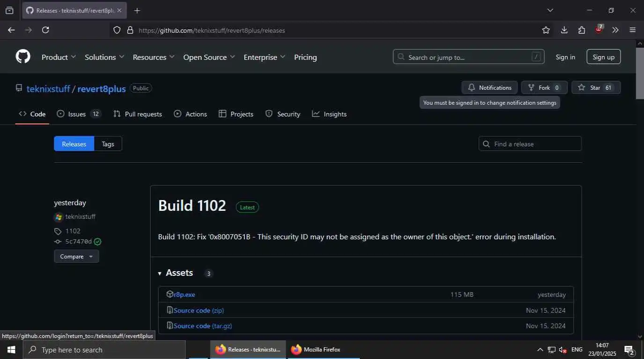Viewport: 644px width, 359px height.
Task: Click the tag icon next to 1102
Action: (58, 231)
